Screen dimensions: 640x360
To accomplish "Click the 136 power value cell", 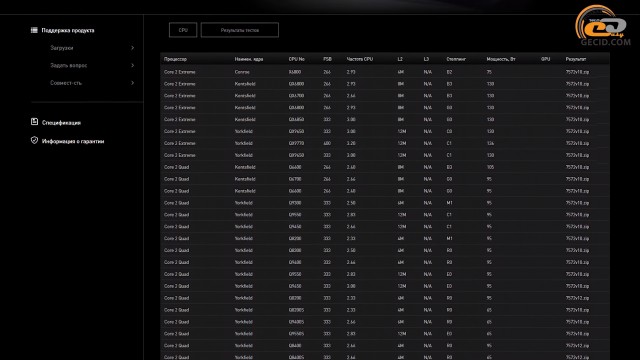I will pos(490,143).
